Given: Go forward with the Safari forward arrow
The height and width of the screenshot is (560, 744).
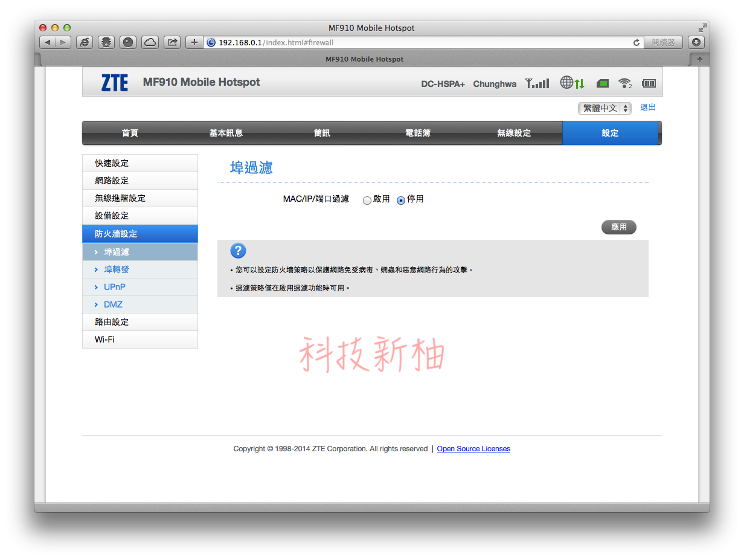Looking at the screenshot, I should click(63, 42).
